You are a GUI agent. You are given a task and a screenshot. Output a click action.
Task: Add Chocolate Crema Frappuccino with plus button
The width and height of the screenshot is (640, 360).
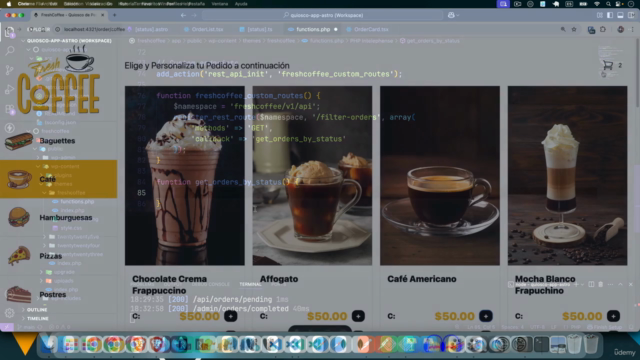click(231, 316)
